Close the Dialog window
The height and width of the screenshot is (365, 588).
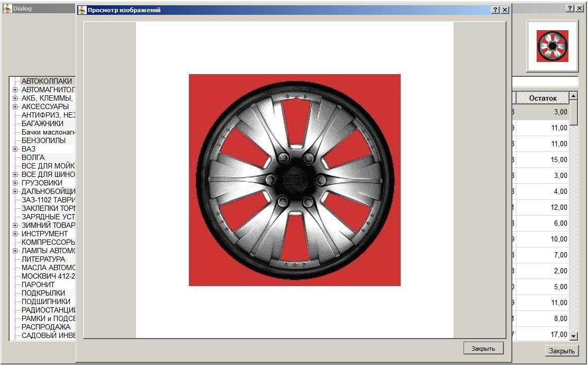click(x=580, y=8)
